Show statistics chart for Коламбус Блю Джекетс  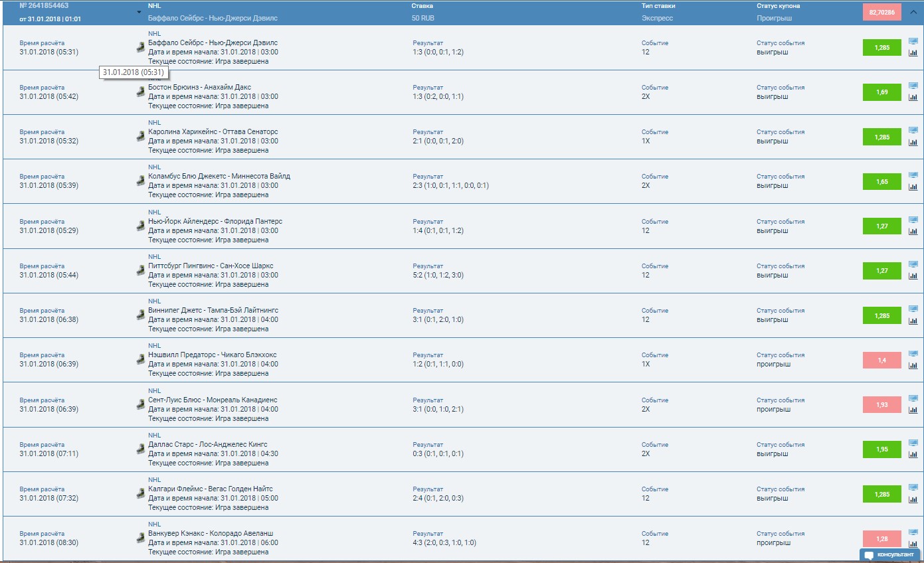tap(913, 187)
